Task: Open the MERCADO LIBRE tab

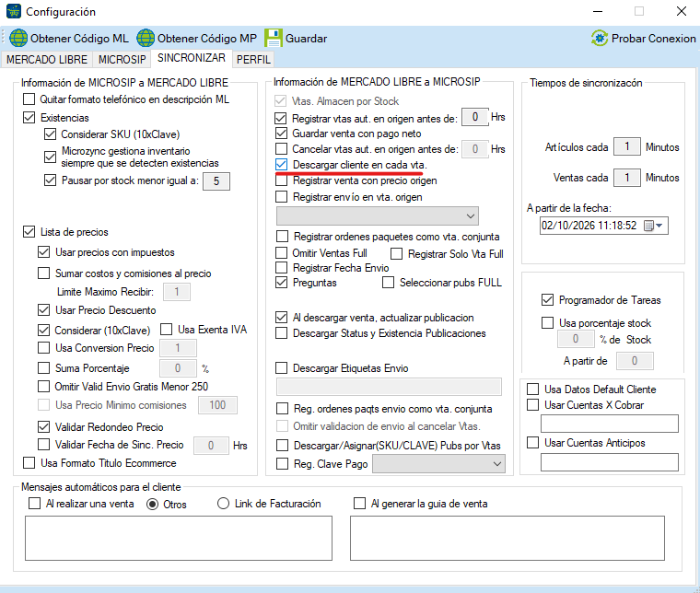Action: coord(47,59)
